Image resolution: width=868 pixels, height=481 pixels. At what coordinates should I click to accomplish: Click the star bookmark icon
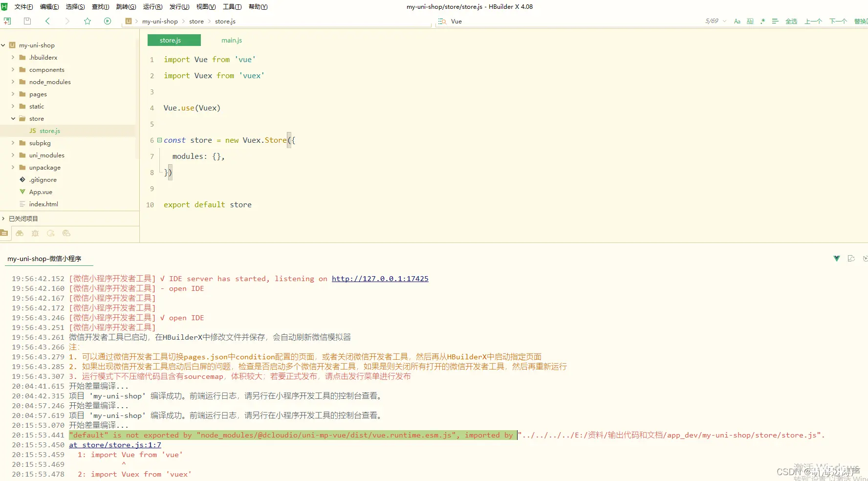pyautogui.click(x=87, y=21)
